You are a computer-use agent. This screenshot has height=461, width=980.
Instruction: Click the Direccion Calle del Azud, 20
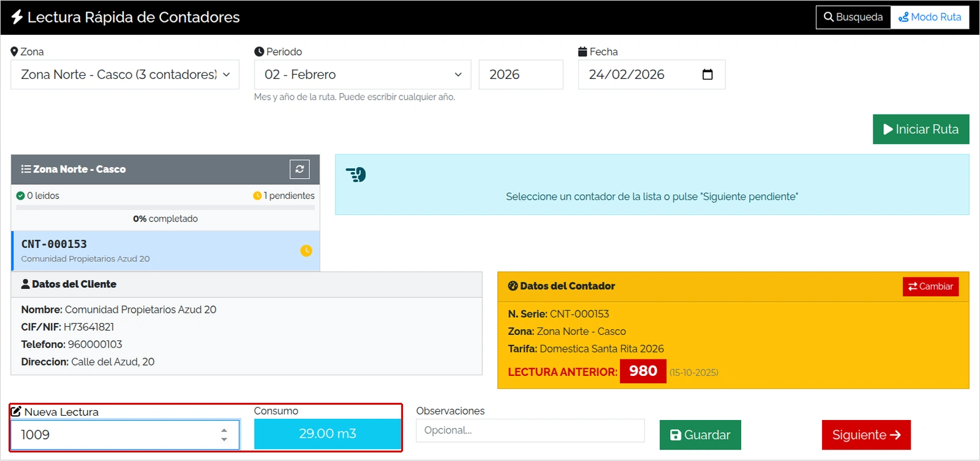[x=88, y=362]
